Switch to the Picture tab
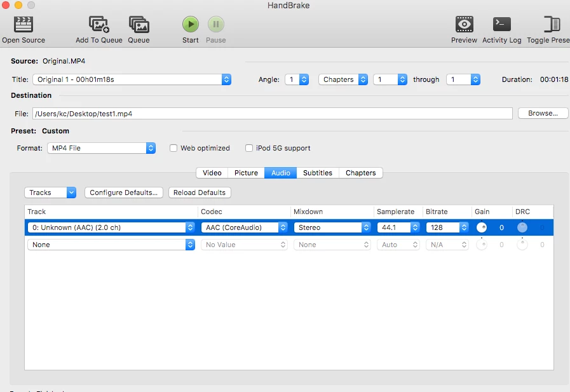The width and height of the screenshot is (570, 392). pos(246,173)
